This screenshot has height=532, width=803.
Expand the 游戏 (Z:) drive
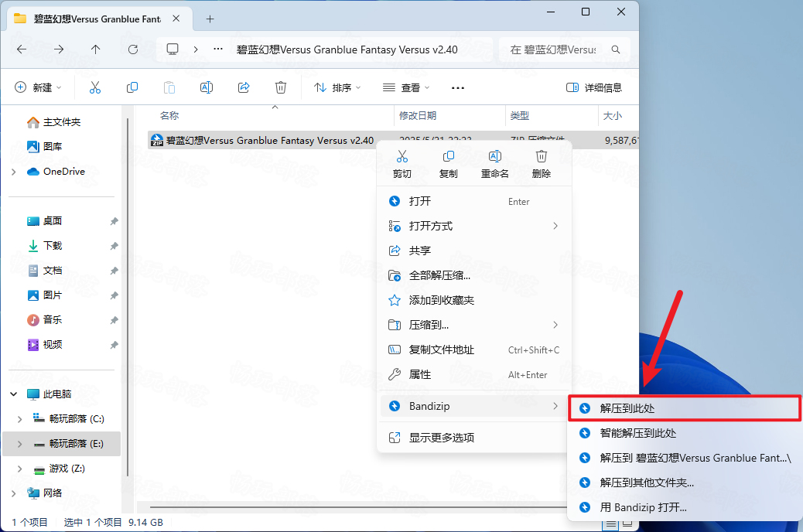tap(20, 469)
